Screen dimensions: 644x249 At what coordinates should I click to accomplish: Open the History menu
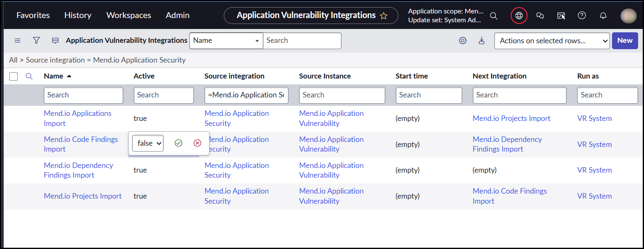click(77, 15)
